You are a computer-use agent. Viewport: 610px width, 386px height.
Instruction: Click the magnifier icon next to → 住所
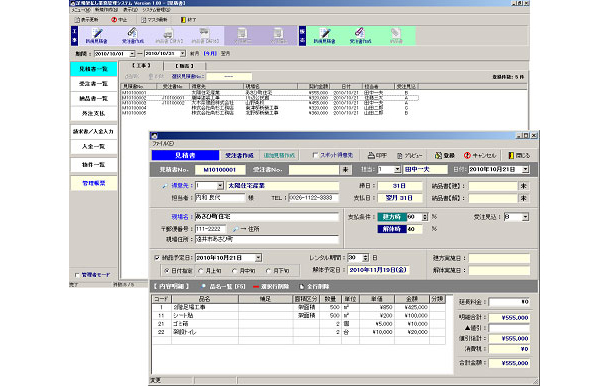point(235,229)
